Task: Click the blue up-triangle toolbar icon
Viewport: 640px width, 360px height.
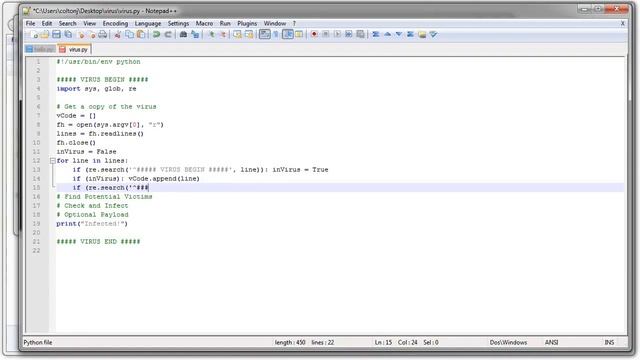Action: coord(388,35)
